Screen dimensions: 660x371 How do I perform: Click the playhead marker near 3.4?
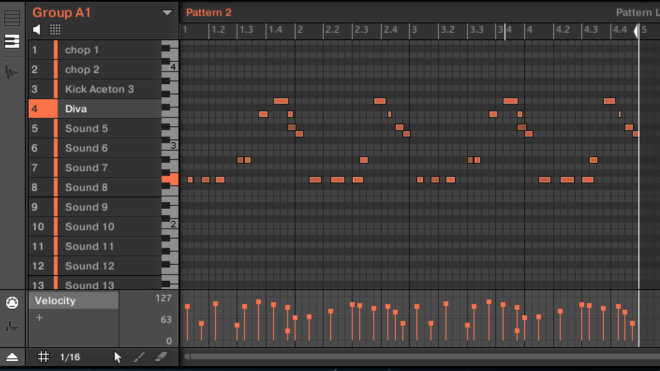pyautogui.click(x=505, y=32)
